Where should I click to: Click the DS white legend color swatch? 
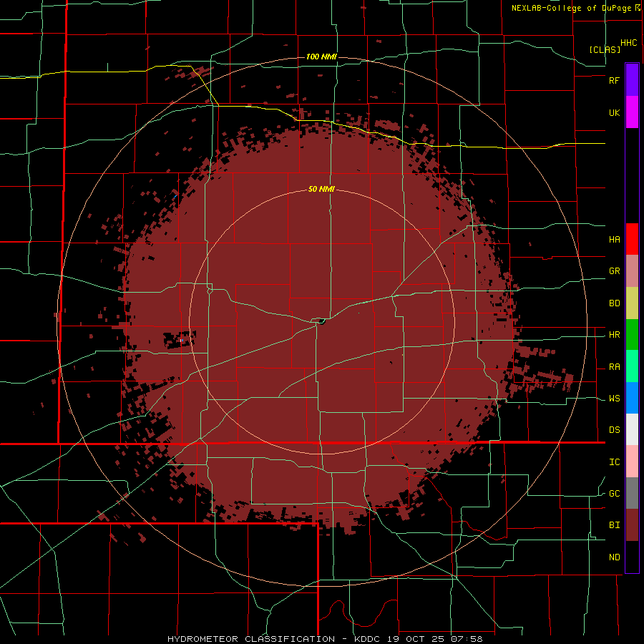click(632, 429)
